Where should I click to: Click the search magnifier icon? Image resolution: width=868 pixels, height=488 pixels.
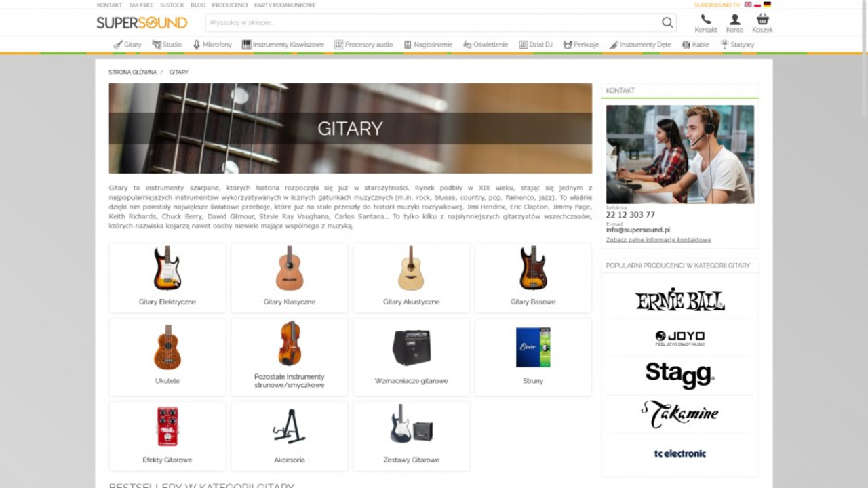(667, 23)
